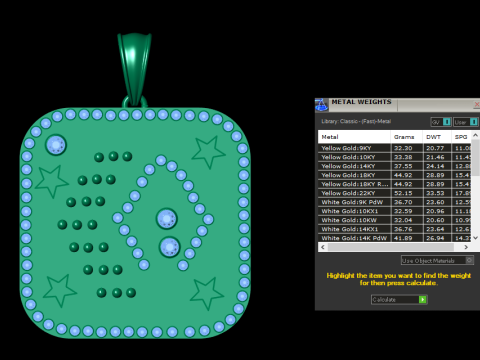Select the Yellow Gold:10KY row

click(395, 157)
